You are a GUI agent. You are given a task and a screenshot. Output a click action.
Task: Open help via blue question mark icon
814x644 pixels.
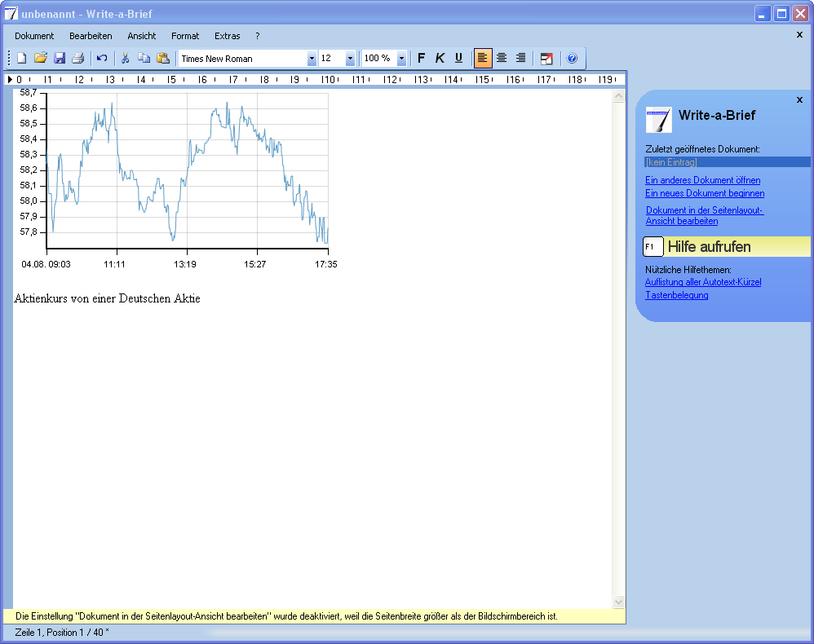click(572, 58)
